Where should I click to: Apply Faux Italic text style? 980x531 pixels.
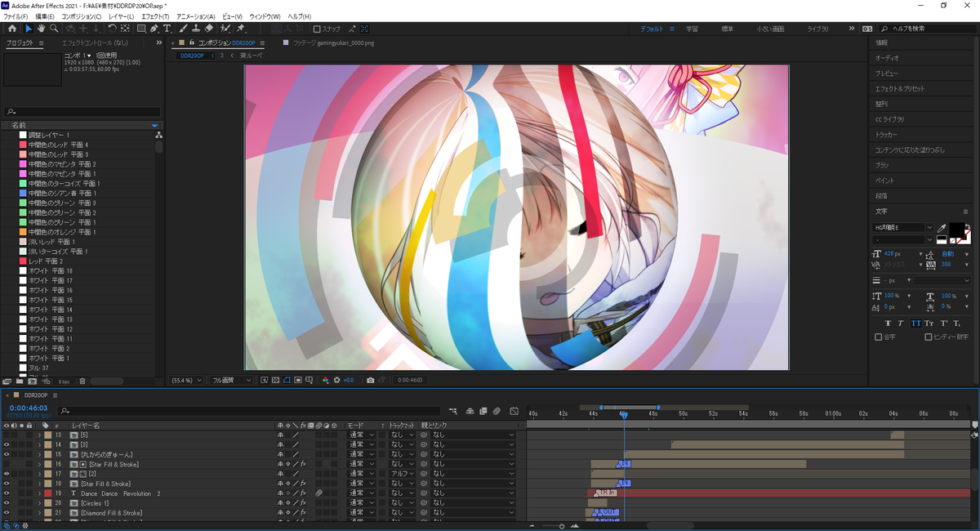(902, 324)
